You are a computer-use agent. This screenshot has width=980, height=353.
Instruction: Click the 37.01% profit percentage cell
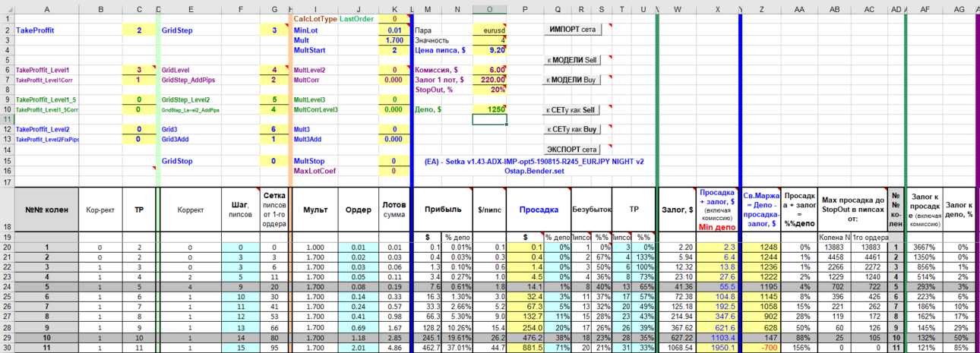(457, 347)
